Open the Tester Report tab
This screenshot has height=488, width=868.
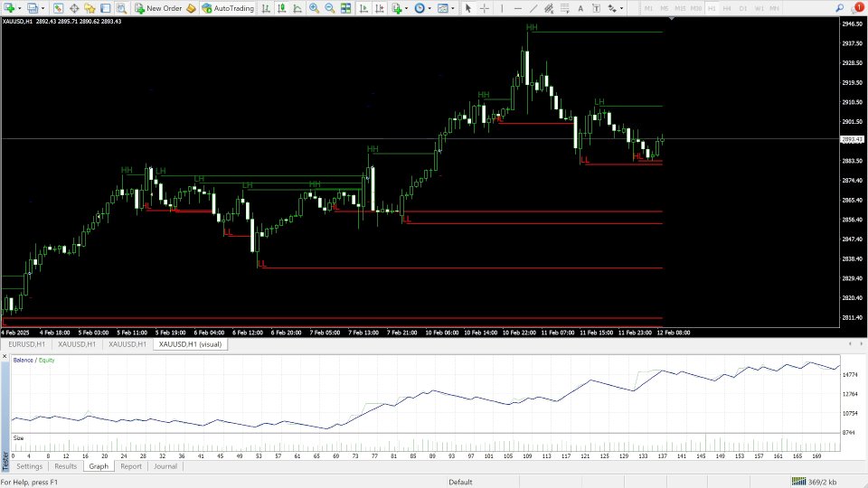[131, 466]
